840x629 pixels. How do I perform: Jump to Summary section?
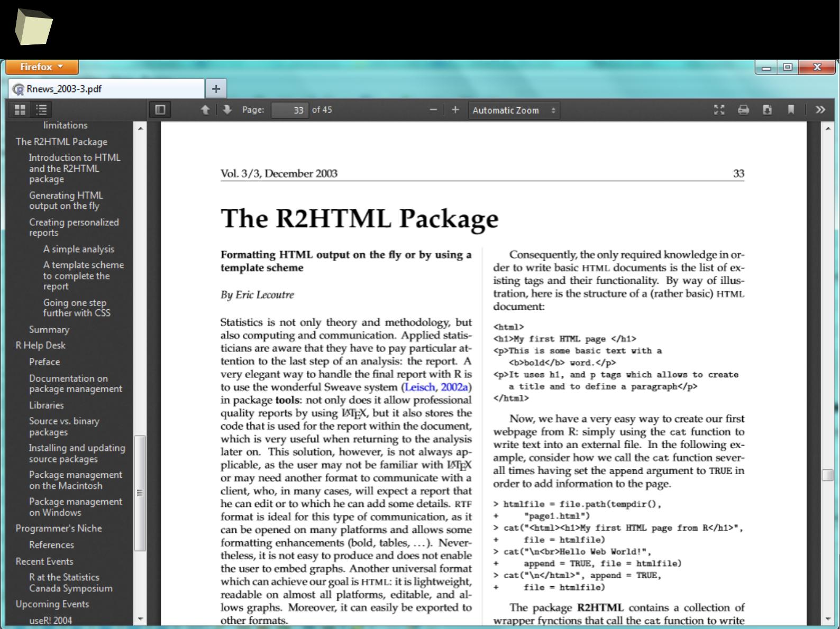(x=49, y=329)
